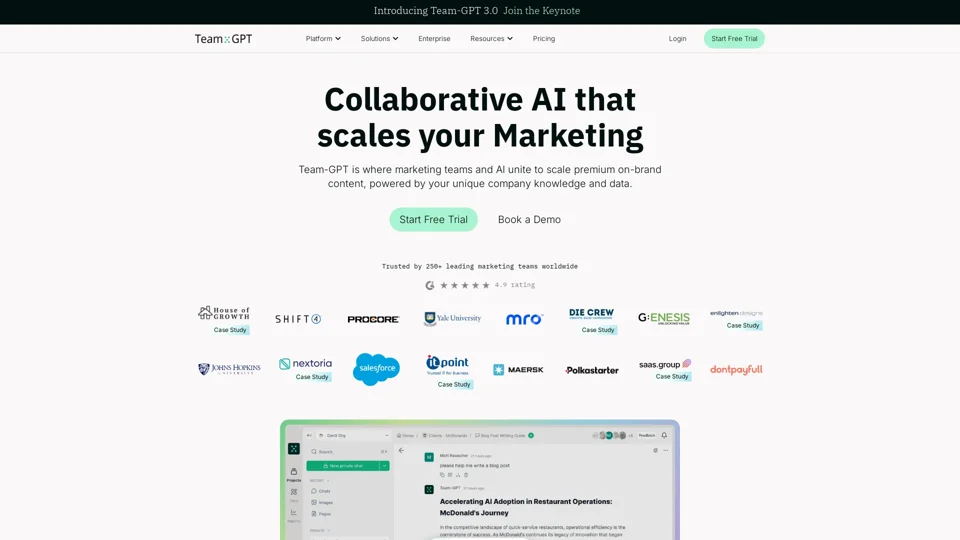
Task: Click the five-star rating row
Action: pos(465,285)
